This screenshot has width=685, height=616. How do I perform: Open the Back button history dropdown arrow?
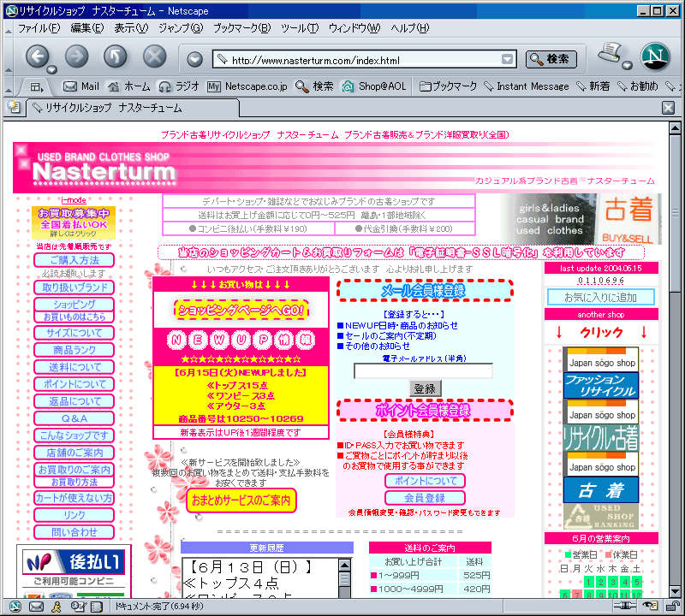tap(52, 69)
